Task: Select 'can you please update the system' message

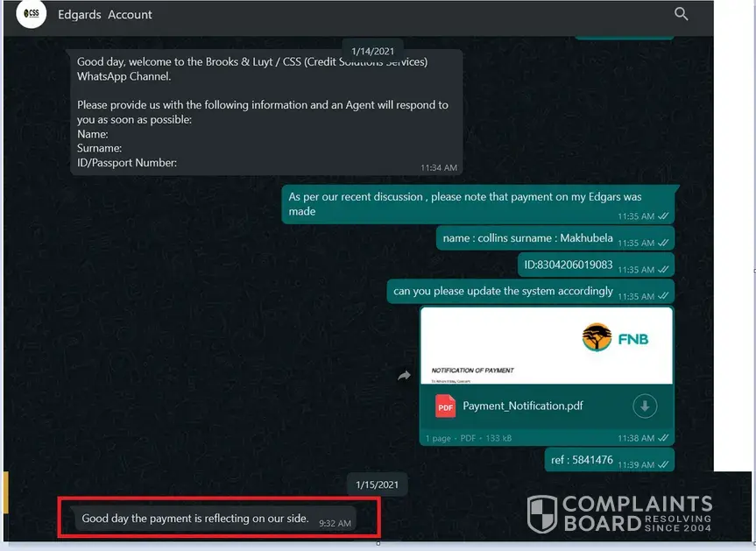Action: [x=530, y=292]
